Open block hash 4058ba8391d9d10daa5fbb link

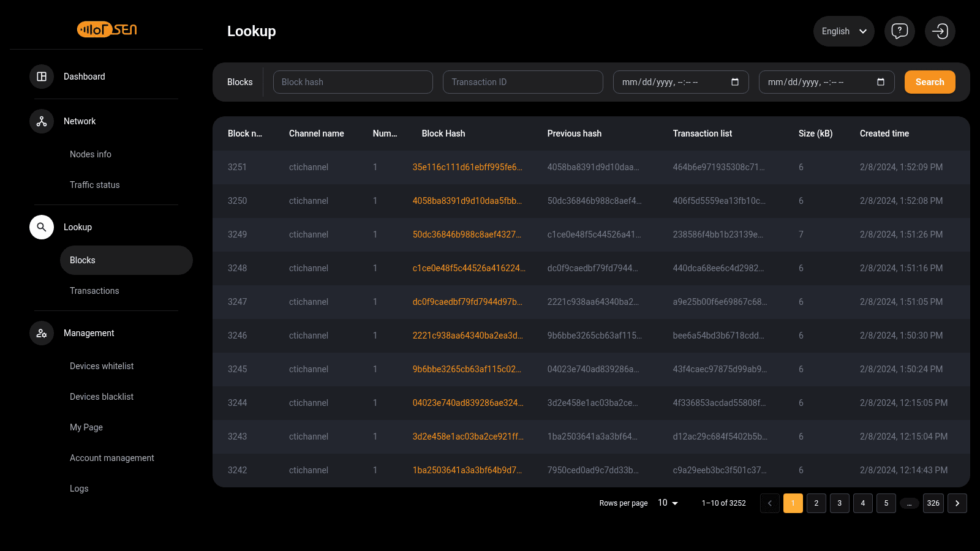(467, 201)
